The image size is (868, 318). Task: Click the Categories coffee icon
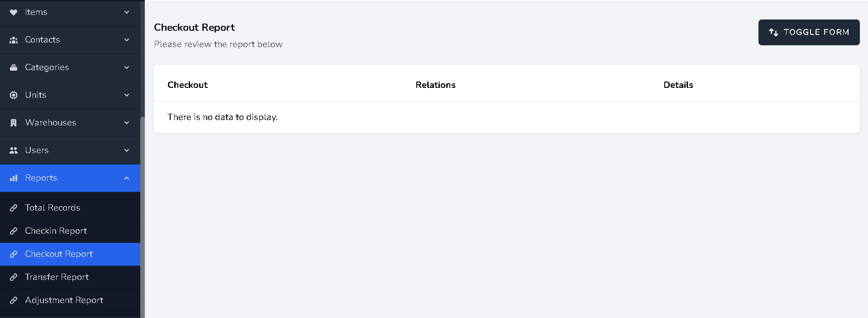tap(13, 67)
